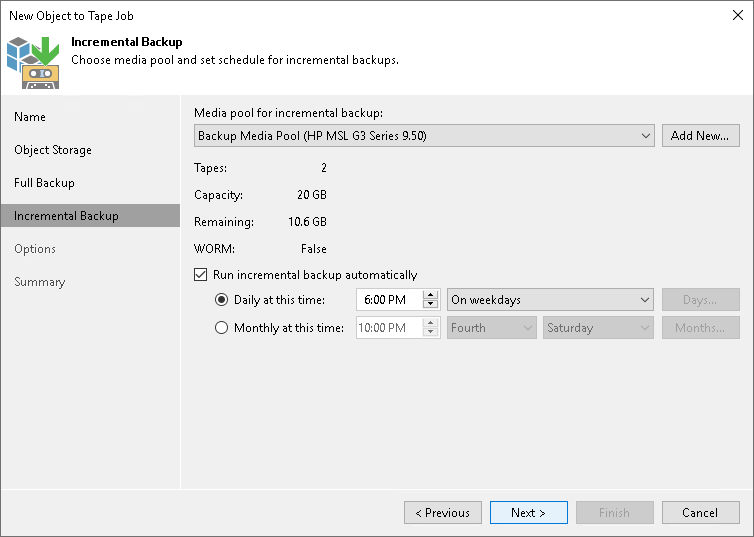Screen dimensions: 754x537
Task: Go to the Options step
Action: [x=35, y=249]
